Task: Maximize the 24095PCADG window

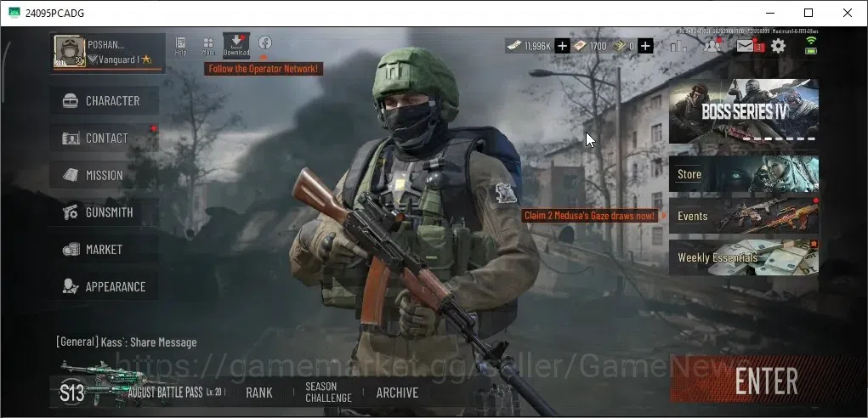Action: click(x=808, y=13)
